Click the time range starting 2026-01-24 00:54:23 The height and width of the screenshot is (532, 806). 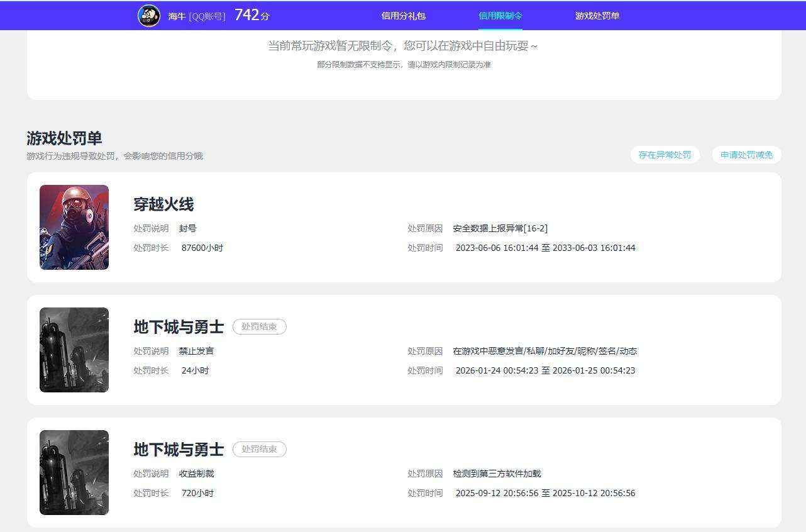(x=545, y=370)
